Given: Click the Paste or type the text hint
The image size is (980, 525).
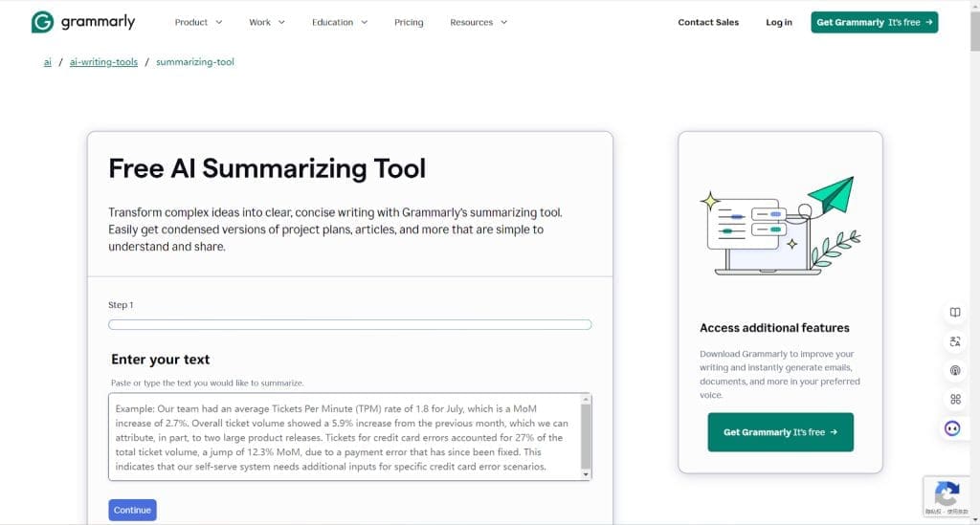Looking at the screenshot, I should coord(207,383).
